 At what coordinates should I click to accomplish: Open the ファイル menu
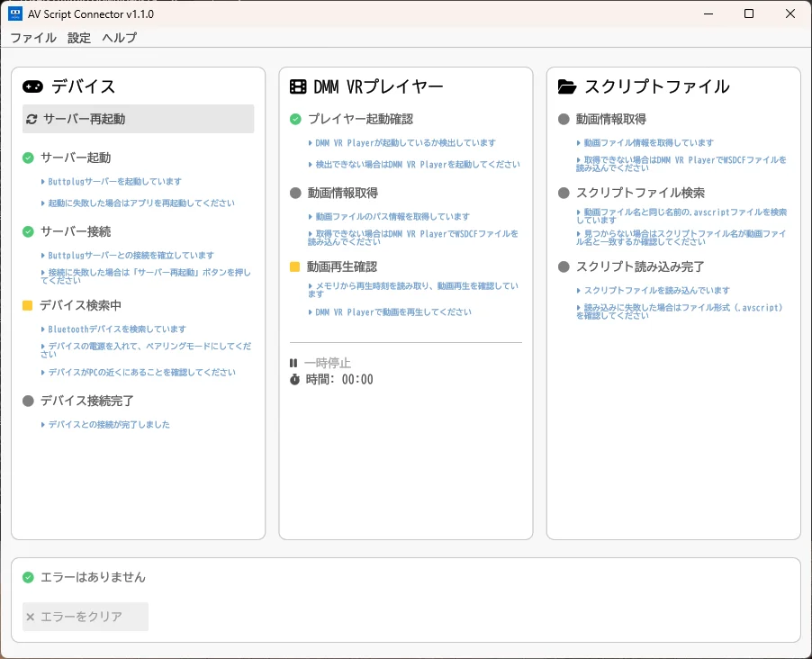pos(33,38)
